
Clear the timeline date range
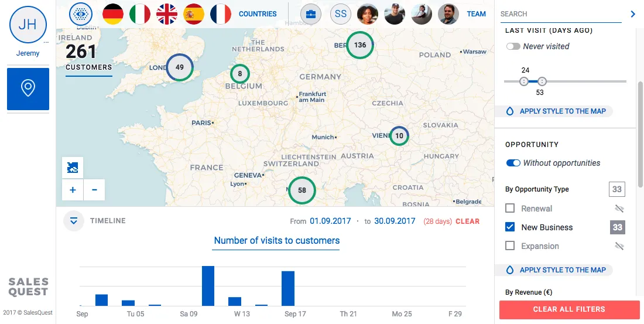coord(467,221)
